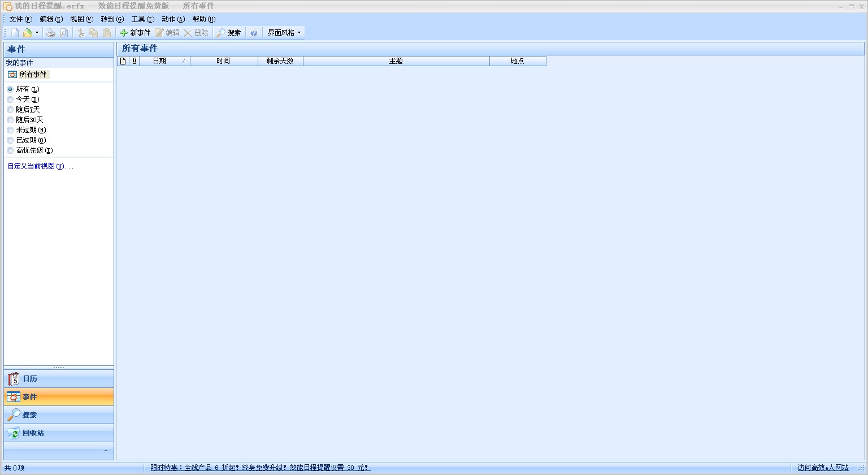This screenshot has height=475, width=868.
Task: Click the paste clipboard icon
Action: [107, 33]
